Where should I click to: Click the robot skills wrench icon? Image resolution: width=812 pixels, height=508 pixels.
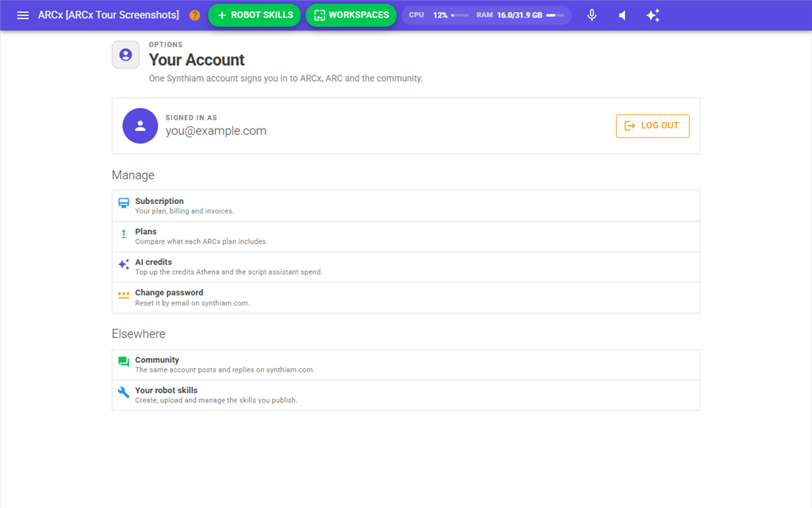pyautogui.click(x=124, y=392)
